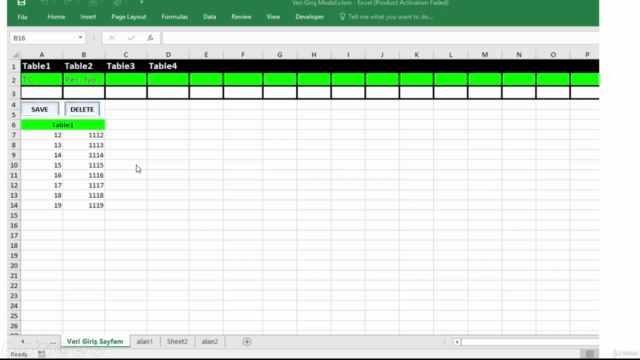640x360 pixels.
Task: Click the Enter checkmark icon in the formula bar
Action: tap(131, 38)
